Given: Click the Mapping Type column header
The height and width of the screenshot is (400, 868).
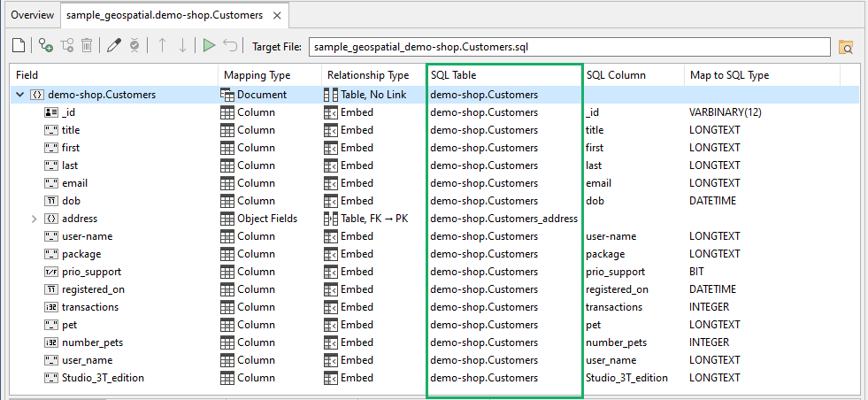Looking at the screenshot, I should [257, 75].
